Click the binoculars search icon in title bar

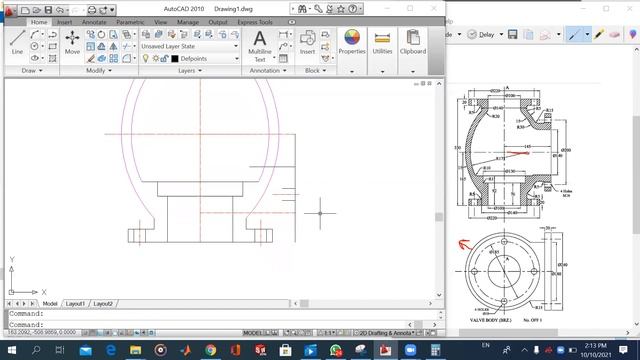(302, 9)
